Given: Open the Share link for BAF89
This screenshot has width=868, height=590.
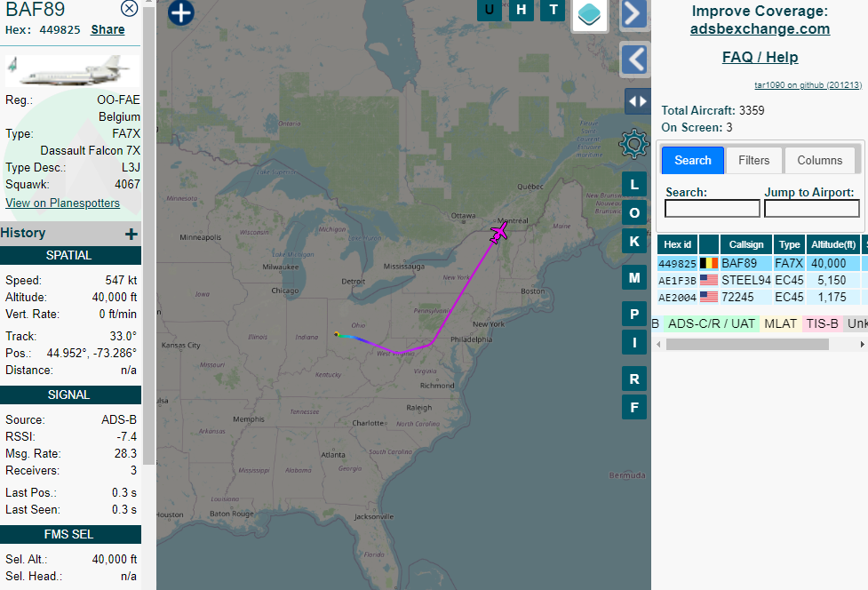Looking at the screenshot, I should pos(108,30).
